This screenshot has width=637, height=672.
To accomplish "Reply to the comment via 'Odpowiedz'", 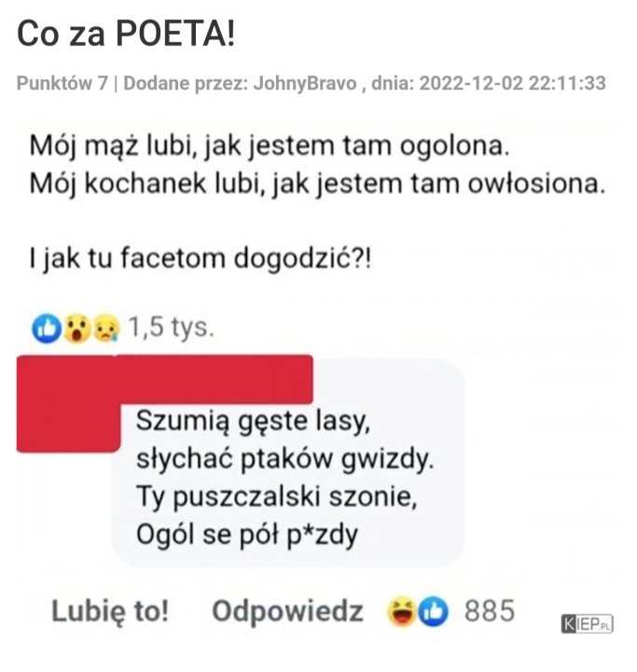I will [287, 610].
